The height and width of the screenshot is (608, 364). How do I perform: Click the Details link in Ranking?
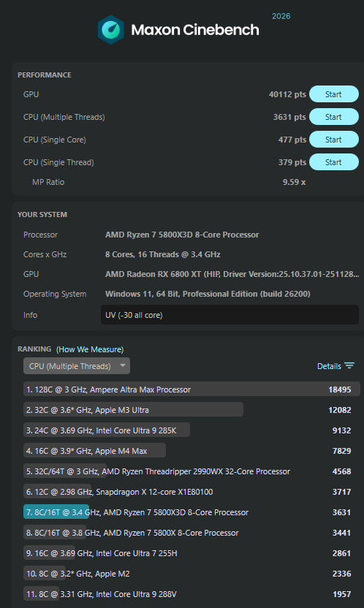point(329,366)
